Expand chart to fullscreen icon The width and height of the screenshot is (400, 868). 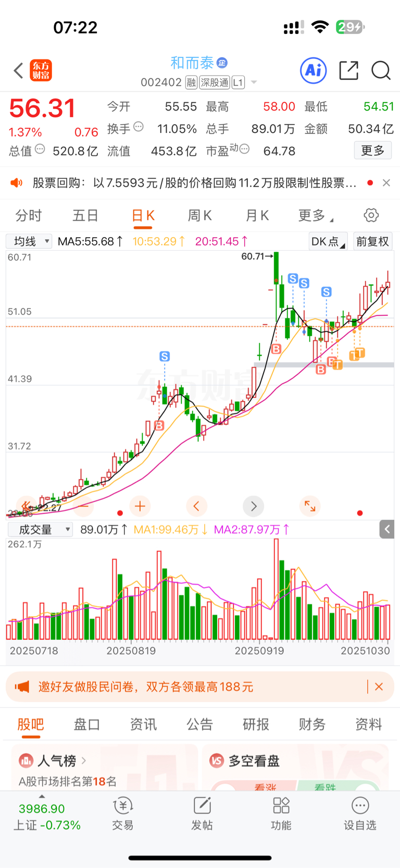(310, 506)
